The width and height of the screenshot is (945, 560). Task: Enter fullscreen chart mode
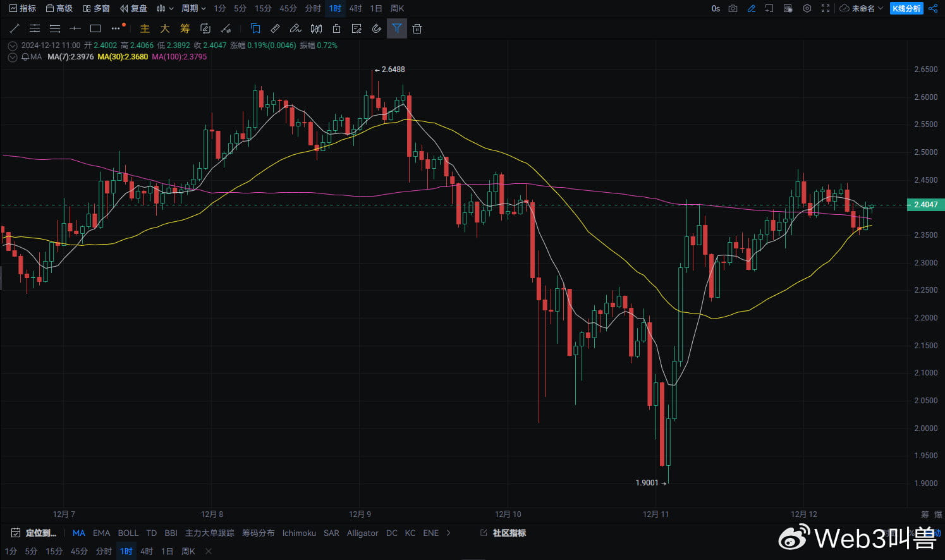point(825,8)
